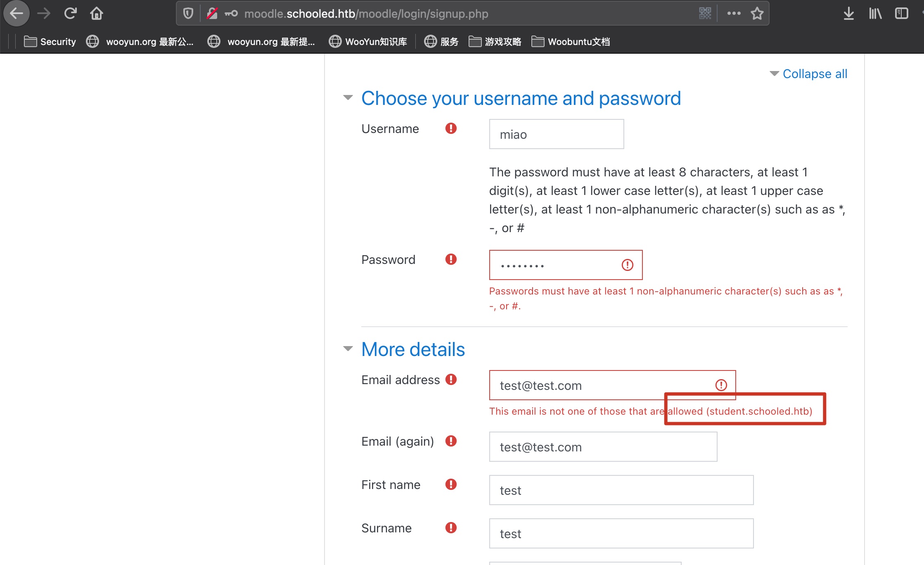Viewport: 924px width, 565px height.
Task: Collapse the More details section
Action: coord(348,349)
